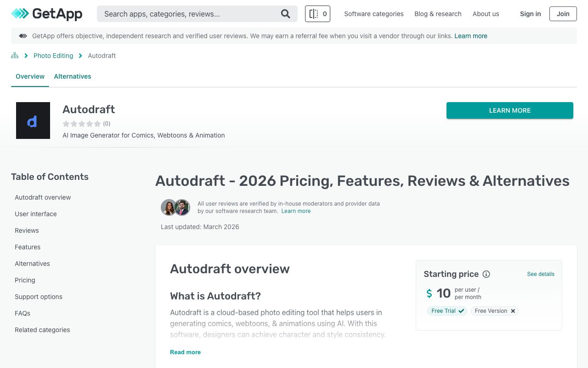Click the Join button
Viewport: 588px width, 368px height.
click(x=563, y=14)
